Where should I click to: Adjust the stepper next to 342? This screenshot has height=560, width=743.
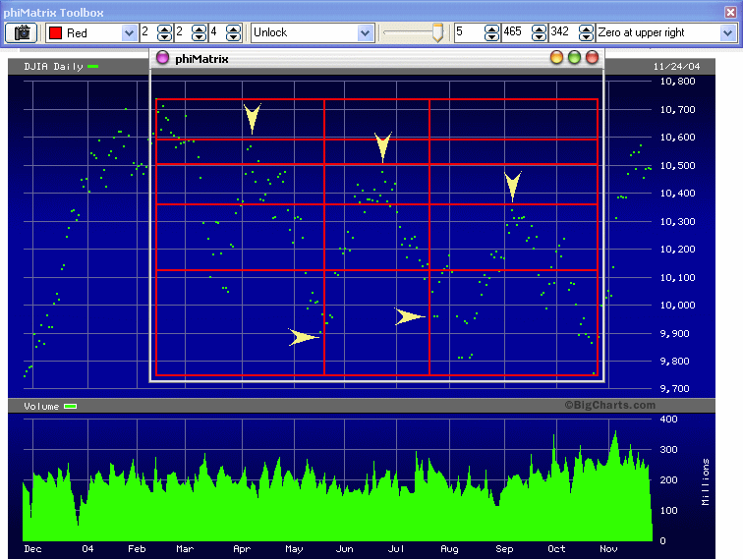coord(586,32)
